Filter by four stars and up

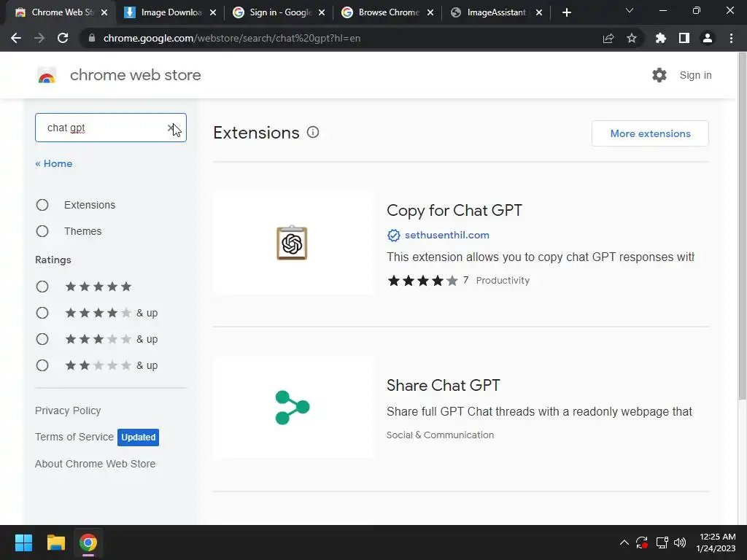(42, 313)
